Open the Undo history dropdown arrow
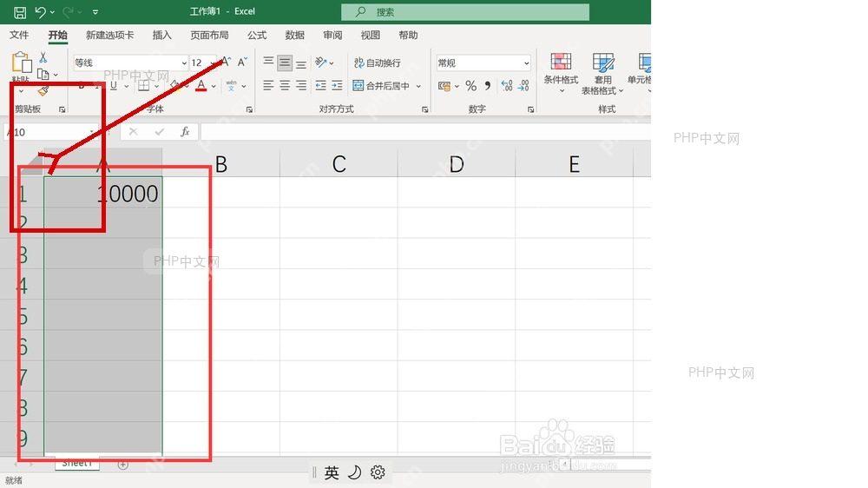Screen dimensions: 868x488 52,12
